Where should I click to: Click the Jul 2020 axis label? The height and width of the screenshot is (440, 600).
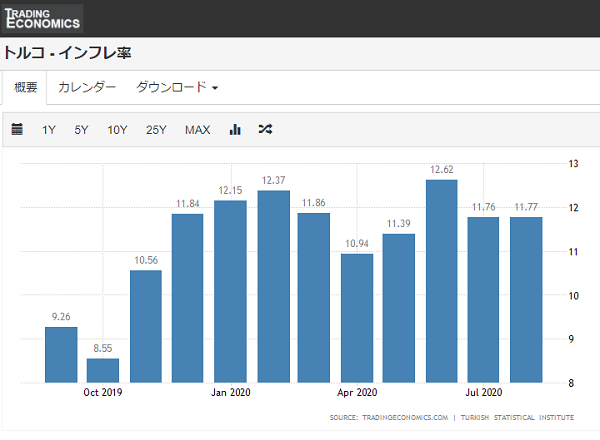tap(484, 393)
